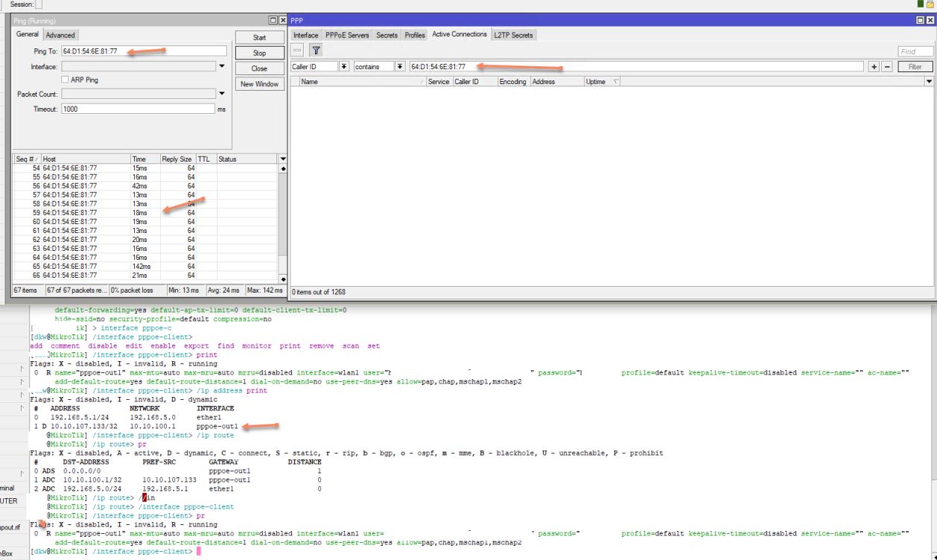The height and width of the screenshot is (560, 937).
Task: Enable the ARP Ping checkbox
Action: (66, 80)
